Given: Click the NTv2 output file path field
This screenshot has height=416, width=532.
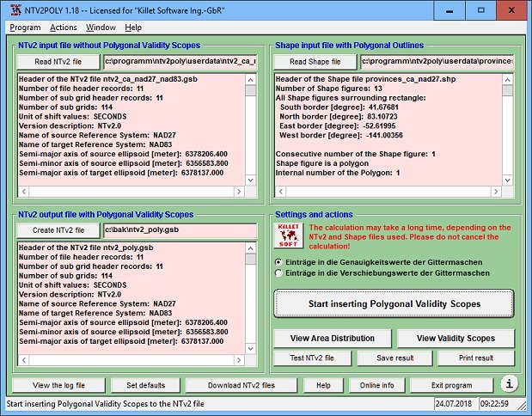Looking at the screenshot, I should [180, 230].
